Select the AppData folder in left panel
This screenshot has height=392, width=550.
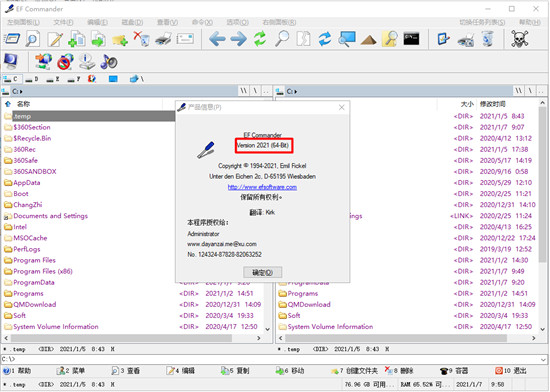(x=27, y=183)
